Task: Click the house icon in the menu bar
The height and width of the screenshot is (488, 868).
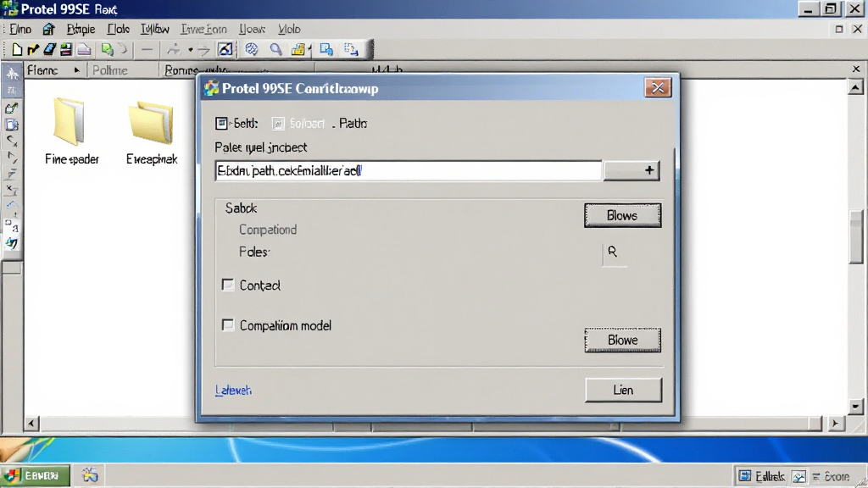Action: click(48, 29)
